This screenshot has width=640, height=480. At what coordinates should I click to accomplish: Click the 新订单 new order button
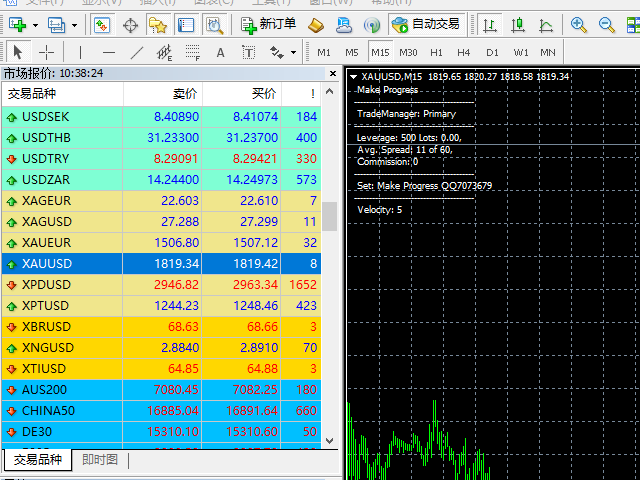pos(268,25)
